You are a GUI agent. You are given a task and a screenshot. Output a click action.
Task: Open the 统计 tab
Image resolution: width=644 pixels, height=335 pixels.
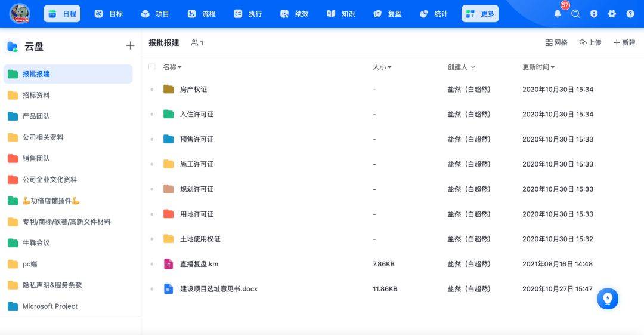click(x=434, y=14)
